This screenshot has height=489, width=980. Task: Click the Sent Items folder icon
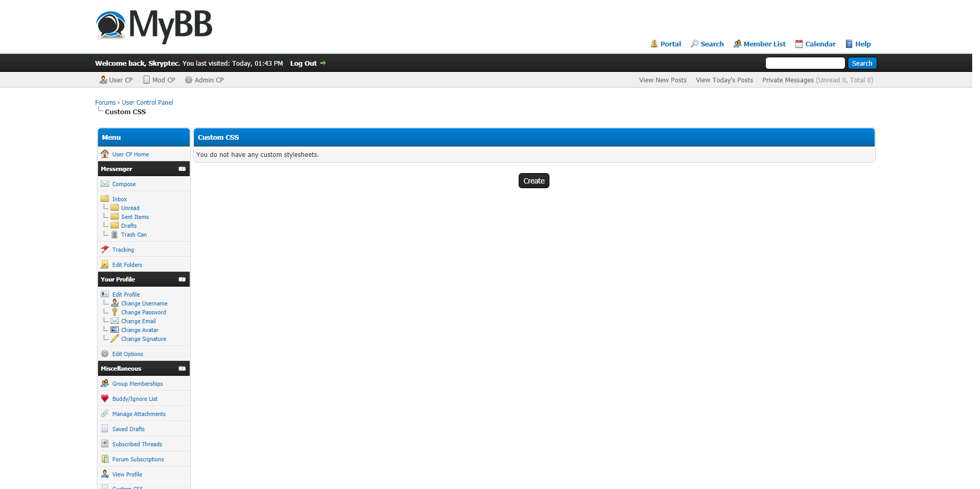115,216
